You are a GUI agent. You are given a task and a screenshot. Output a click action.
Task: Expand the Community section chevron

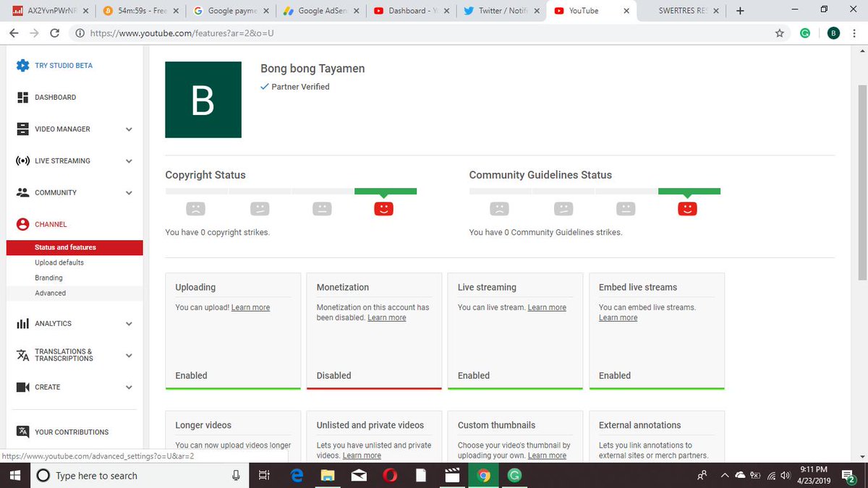(x=129, y=193)
